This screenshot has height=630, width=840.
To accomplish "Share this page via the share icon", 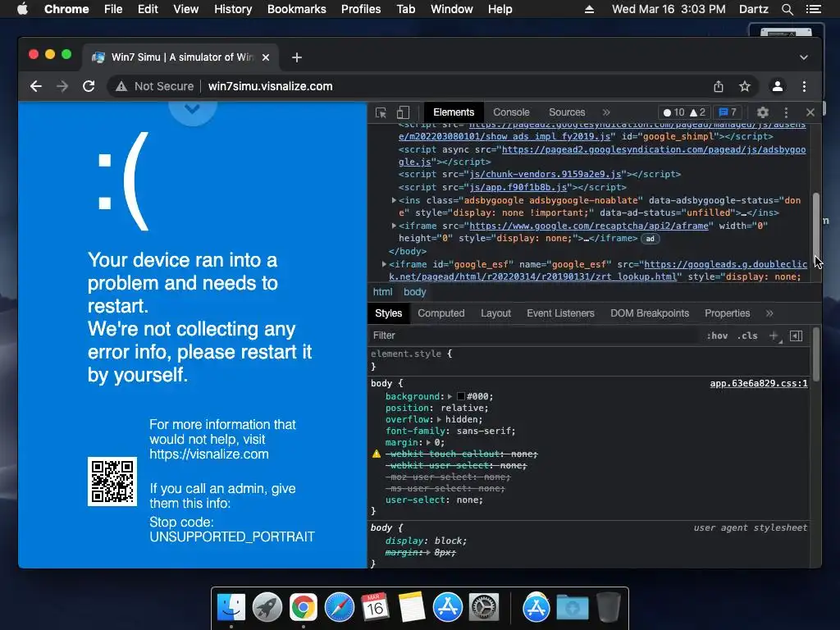I will coord(719,86).
